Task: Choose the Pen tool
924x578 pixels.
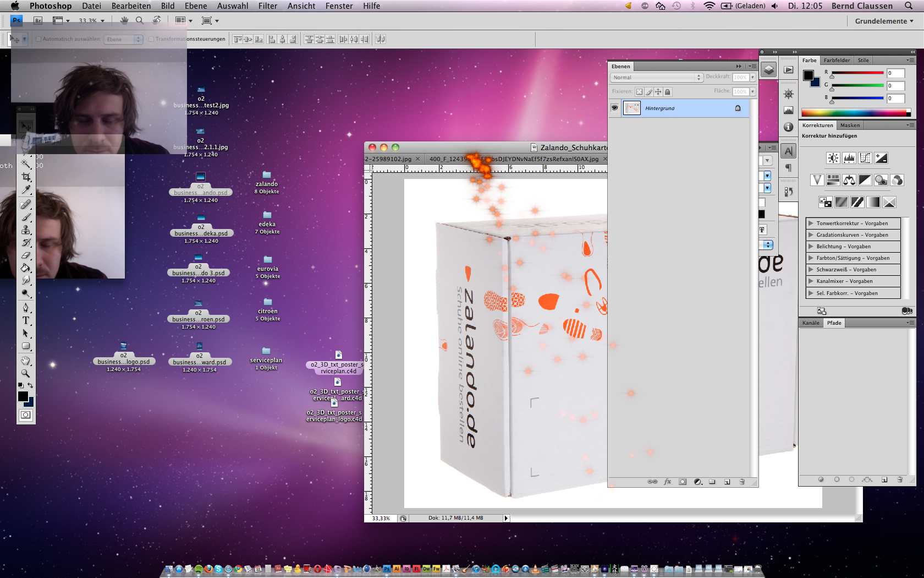Action: coord(26,307)
